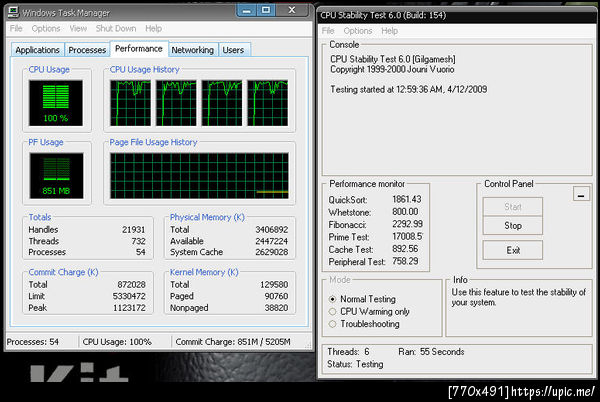Click Whetstone value 800.00
600x402 pixels.
405,212
